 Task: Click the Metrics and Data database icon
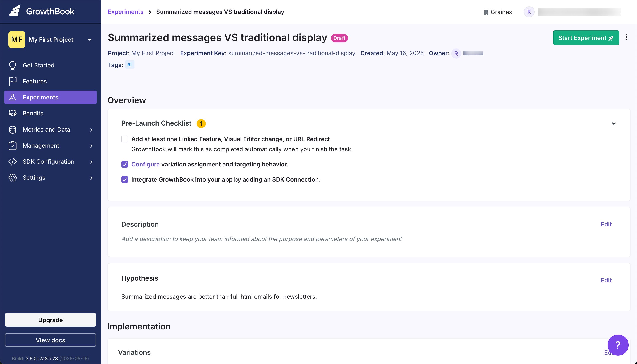click(x=12, y=130)
